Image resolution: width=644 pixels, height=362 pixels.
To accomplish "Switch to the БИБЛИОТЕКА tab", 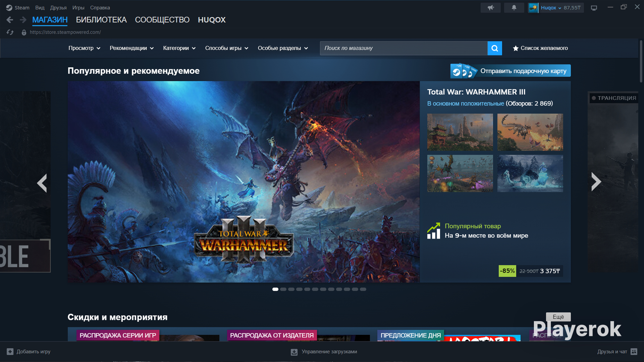I will (x=101, y=20).
